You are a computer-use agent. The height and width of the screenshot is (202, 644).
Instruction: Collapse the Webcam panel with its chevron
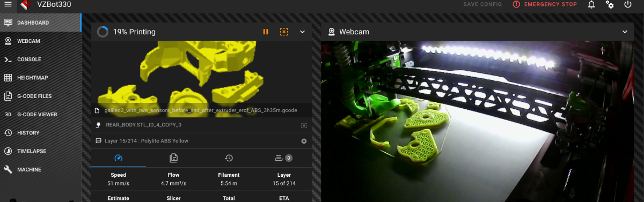(625, 32)
